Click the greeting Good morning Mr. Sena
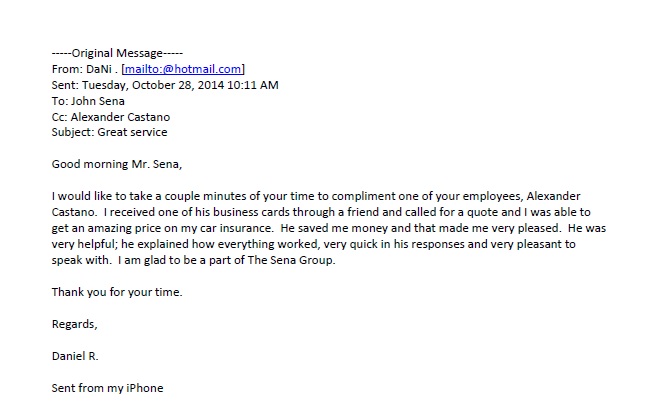The width and height of the screenshot is (662, 413). (117, 164)
